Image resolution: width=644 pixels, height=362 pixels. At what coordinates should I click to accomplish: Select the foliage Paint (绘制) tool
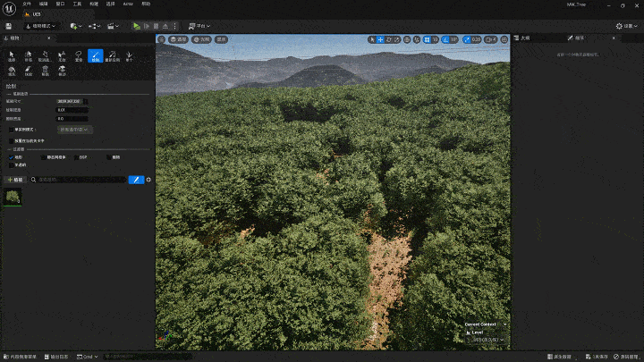pos(95,56)
